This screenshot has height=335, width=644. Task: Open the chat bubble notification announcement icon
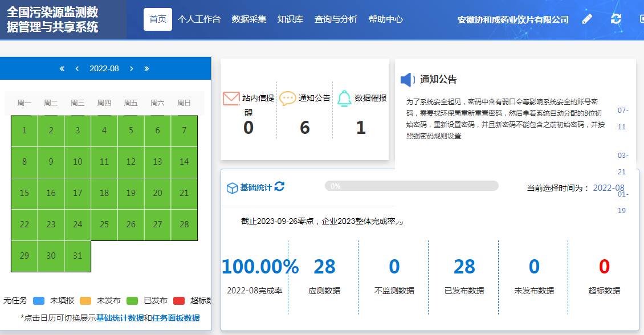pos(288,99)
